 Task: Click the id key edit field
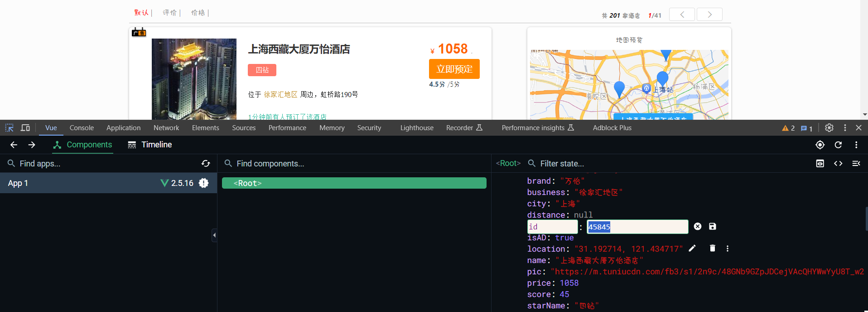pos(553,227)
